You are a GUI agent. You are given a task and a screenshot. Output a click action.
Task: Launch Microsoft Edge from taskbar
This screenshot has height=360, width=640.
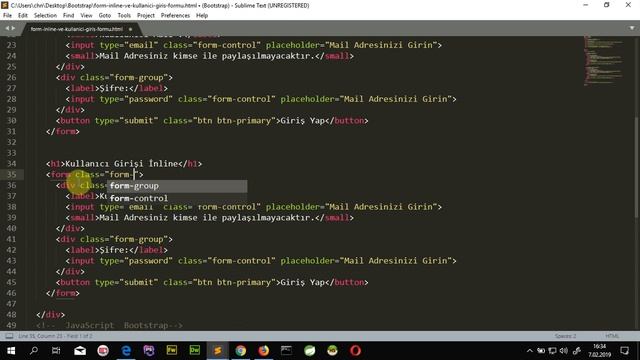coord(126,351)
